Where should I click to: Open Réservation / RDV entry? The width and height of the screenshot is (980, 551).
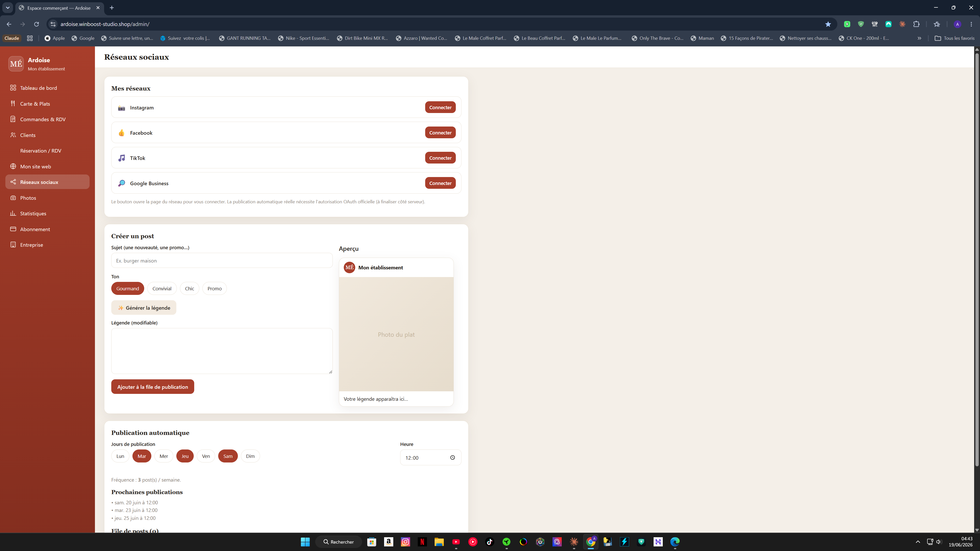click(x=47, y=151)
